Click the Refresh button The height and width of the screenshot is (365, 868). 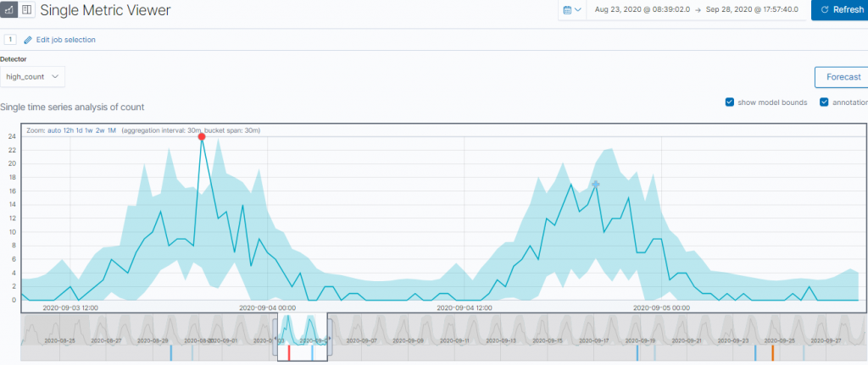839,10
